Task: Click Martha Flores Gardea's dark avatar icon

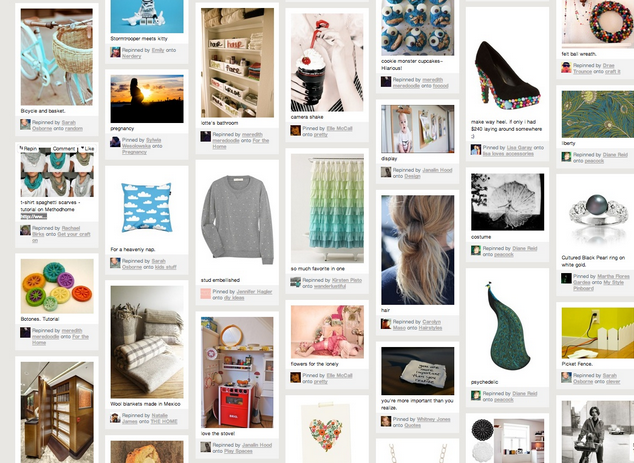Action: (566, 278)
